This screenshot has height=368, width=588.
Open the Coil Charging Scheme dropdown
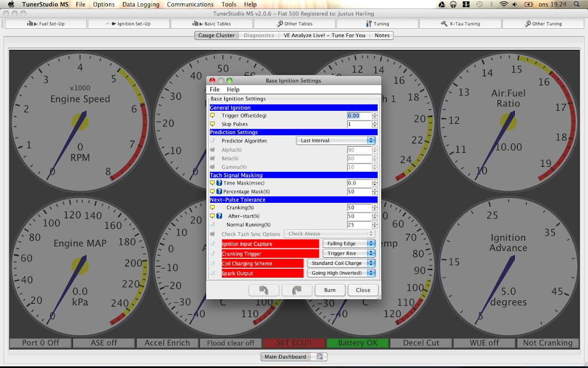341,263
